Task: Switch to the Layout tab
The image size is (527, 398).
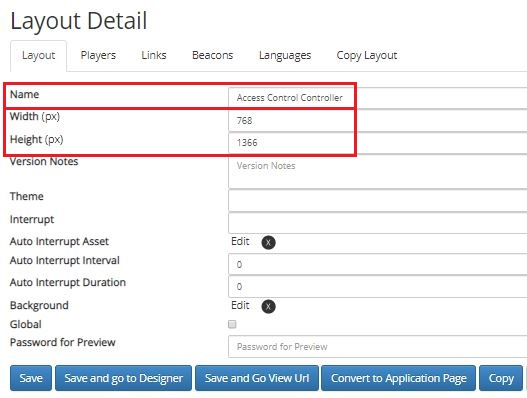Action: tap(38, 55)
